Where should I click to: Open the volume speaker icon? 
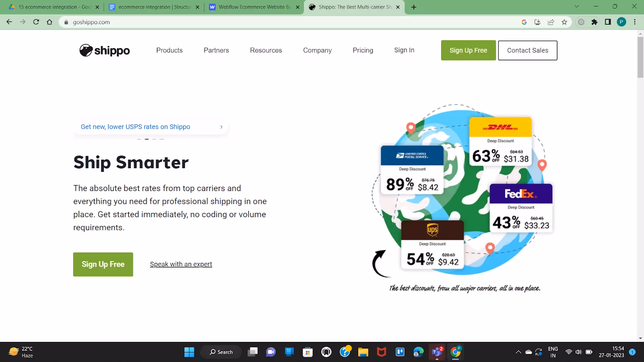(x=578, y=352)
